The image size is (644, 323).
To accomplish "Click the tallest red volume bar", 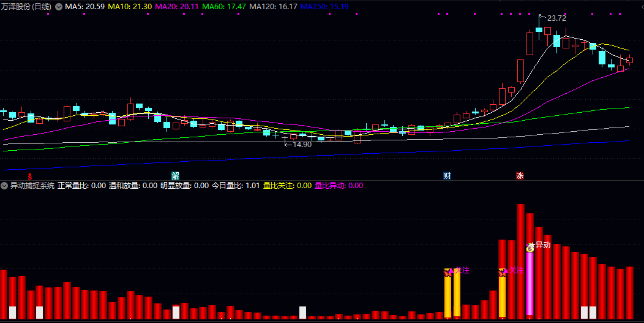I will (521, 261).
